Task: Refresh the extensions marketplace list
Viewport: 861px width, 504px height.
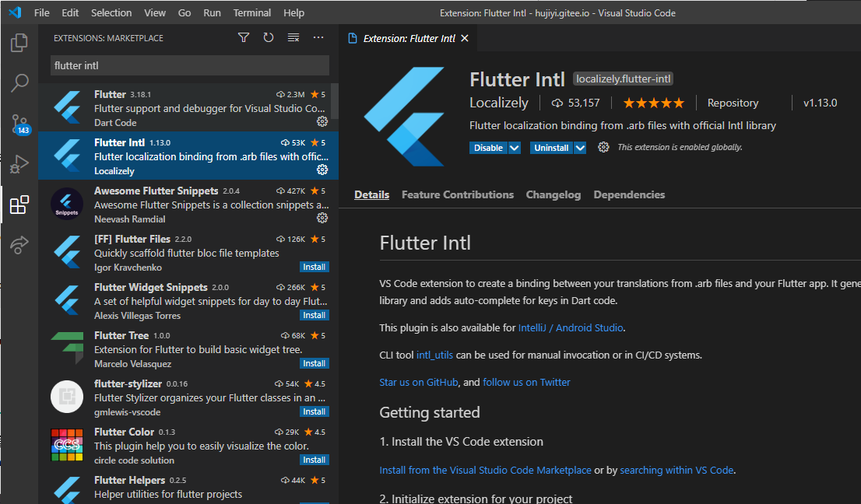Action: [268, 37]
